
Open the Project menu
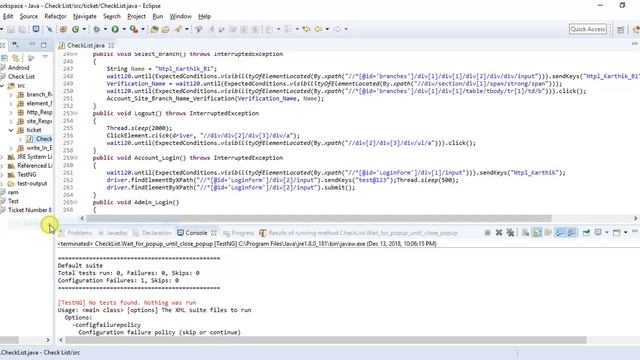(136, 16)
